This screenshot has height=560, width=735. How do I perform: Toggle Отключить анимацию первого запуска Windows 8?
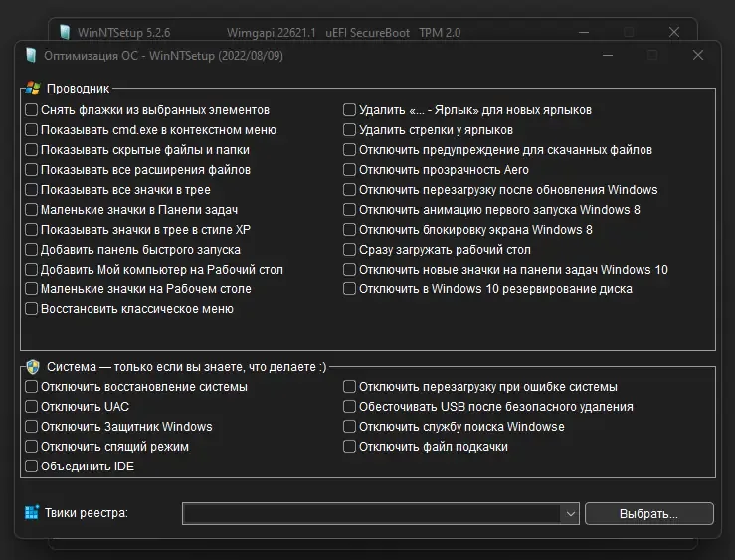click(350, 210)
